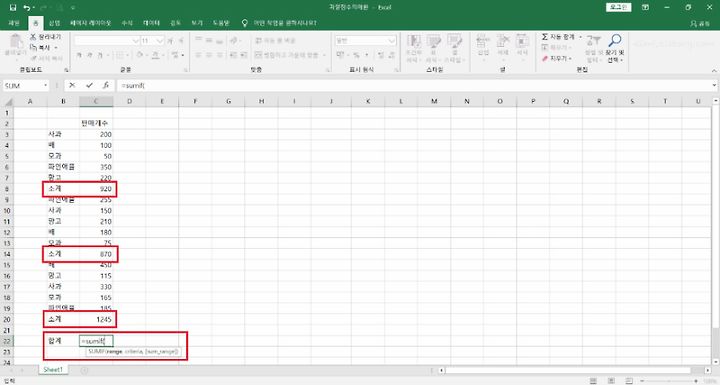This screenshot has width=720, height=385.
Task: Click the Insert Function fx icon
Action: click(x=106, y=85)
